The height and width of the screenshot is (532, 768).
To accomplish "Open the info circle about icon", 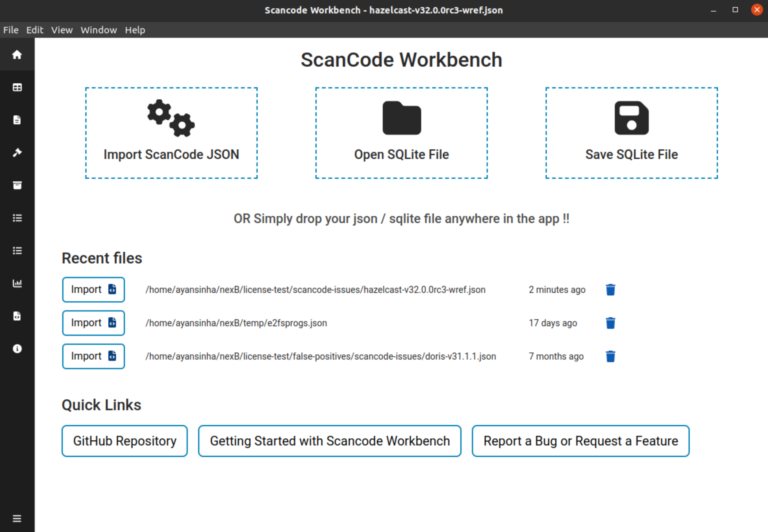I will pos(17,349).
